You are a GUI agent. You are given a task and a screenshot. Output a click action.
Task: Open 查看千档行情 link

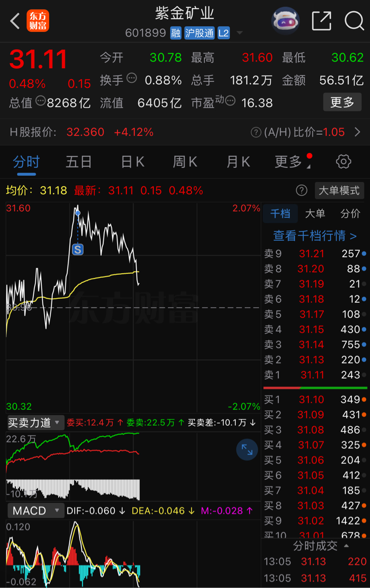(x=315, y=236)
